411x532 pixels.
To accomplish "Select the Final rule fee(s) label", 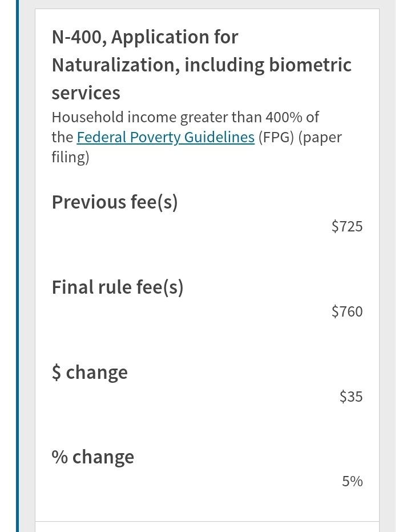I will (118, 287).
